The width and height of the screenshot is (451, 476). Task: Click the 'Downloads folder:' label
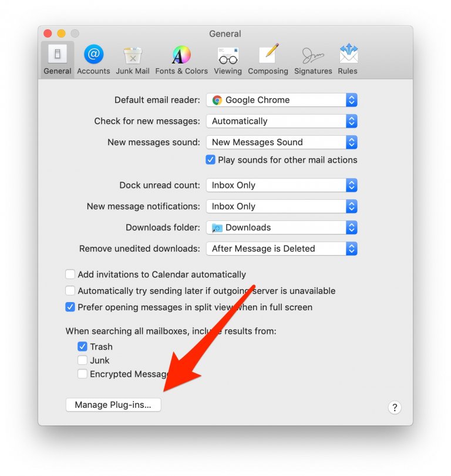(x=163, y=227)
